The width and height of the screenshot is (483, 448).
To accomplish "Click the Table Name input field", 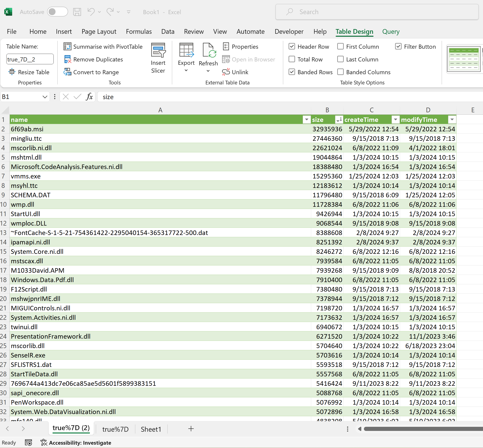I will 30,59.
